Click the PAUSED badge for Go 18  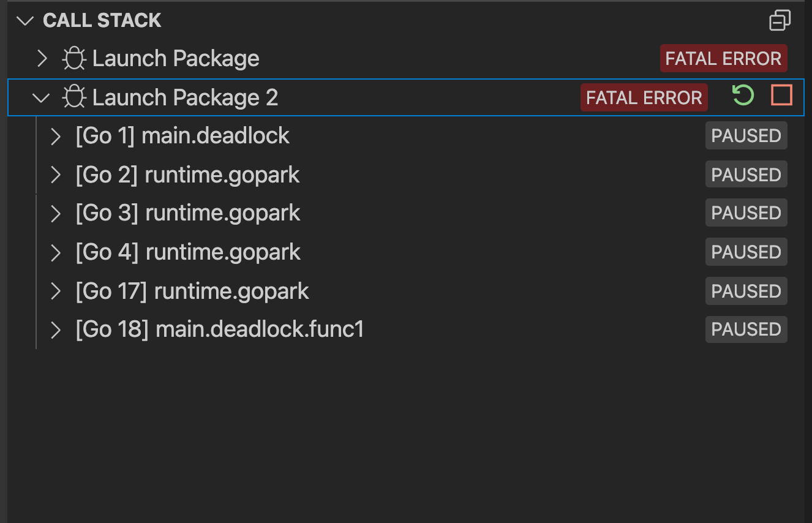(x=746, y=330)
